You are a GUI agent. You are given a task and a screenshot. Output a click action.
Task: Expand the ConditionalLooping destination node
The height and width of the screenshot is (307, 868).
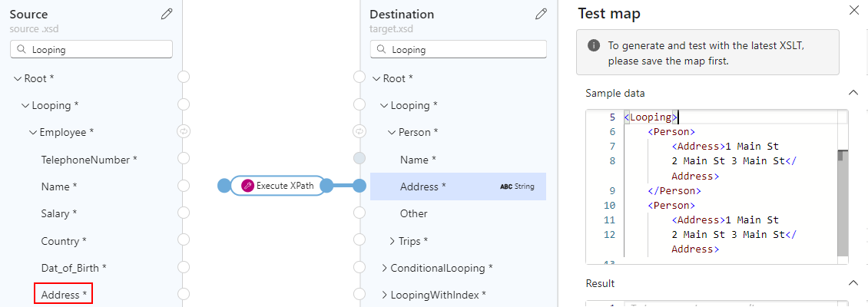click(x=384, y=268)
